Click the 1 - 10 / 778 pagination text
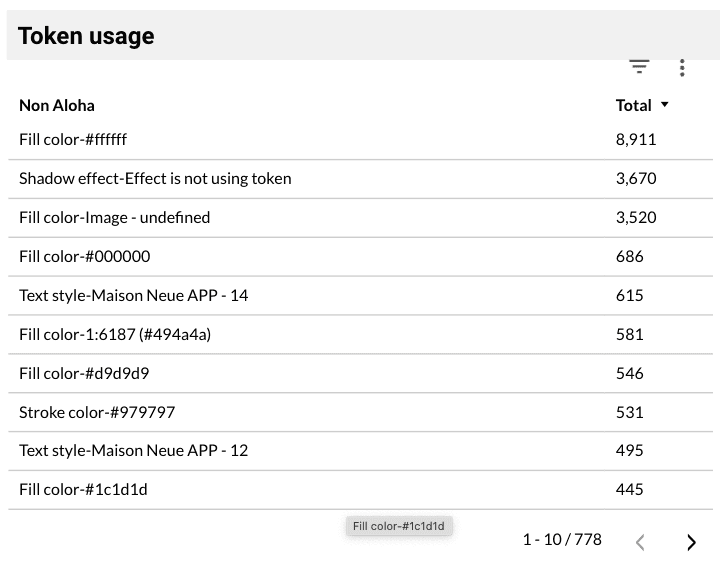720x572 pixels. pos(562,540)
